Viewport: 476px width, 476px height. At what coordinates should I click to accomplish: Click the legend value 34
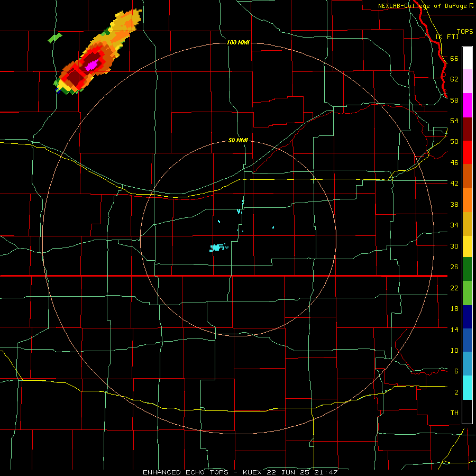(x=454, y=225)
